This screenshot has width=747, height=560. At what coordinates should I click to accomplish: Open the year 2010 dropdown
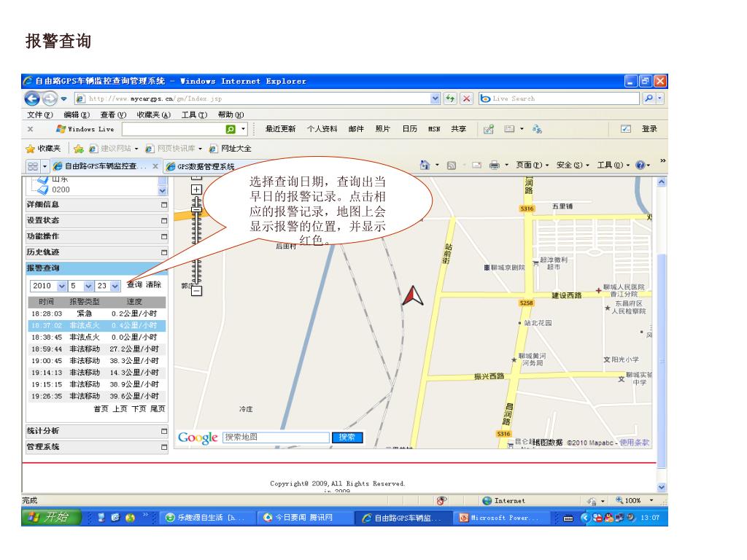[61, 286]
